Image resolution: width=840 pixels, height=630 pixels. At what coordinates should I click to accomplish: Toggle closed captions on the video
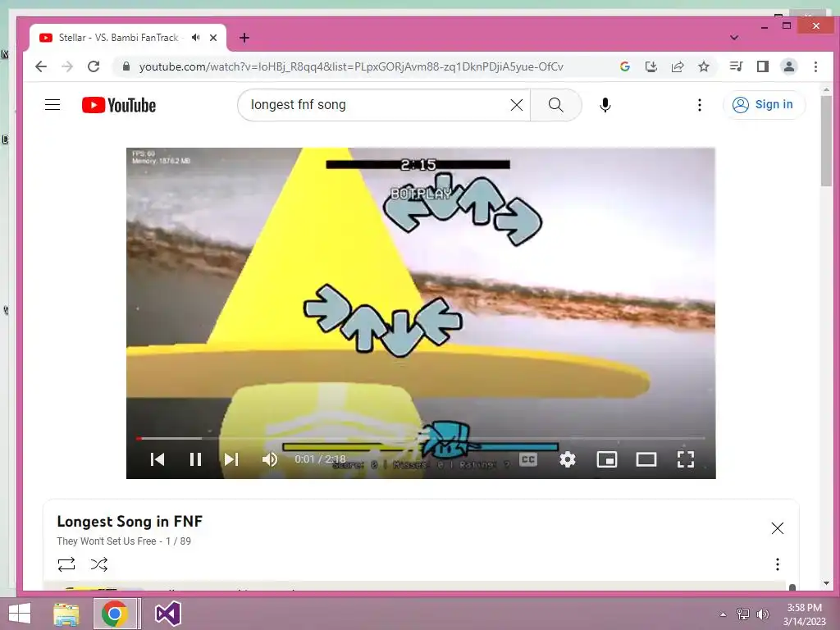click(528, 459)
